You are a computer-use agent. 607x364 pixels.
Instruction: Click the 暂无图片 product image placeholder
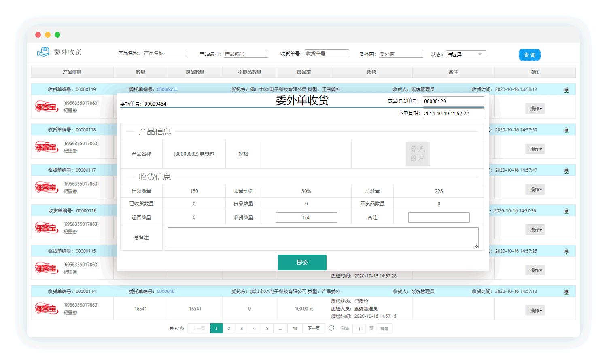point(418,154)
